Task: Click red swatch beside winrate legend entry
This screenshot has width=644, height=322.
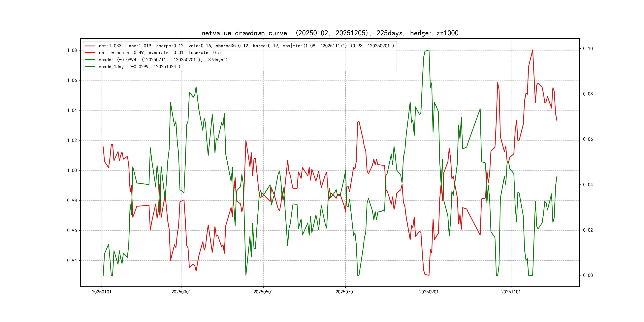Action: pos(90,52)
